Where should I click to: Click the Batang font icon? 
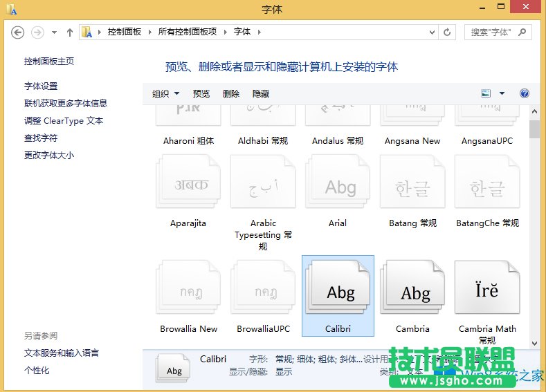point(412,185)
